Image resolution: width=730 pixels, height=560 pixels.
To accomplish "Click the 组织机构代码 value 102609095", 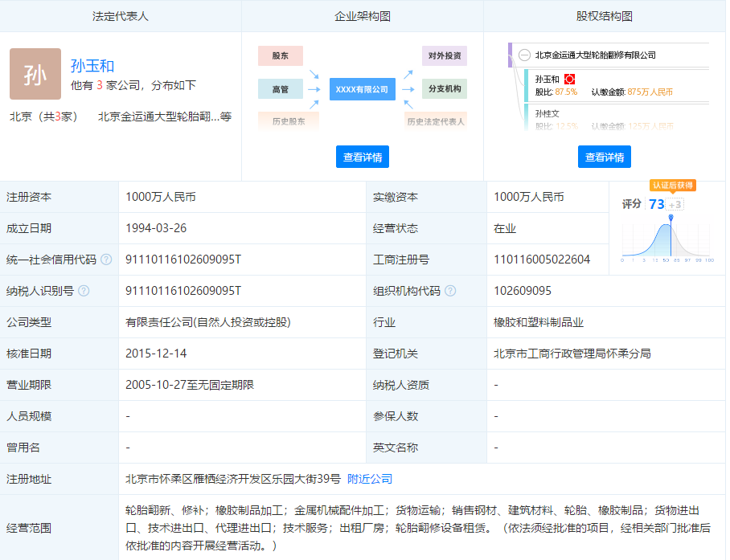I will click(523, 291).
